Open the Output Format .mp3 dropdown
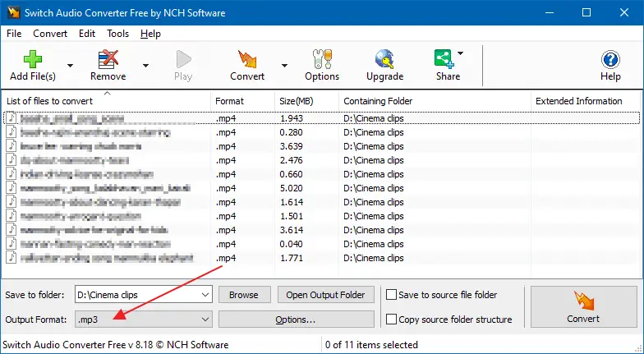Viewport: 644px width, 354px height. pyautogui.click(x=143, y=320)
